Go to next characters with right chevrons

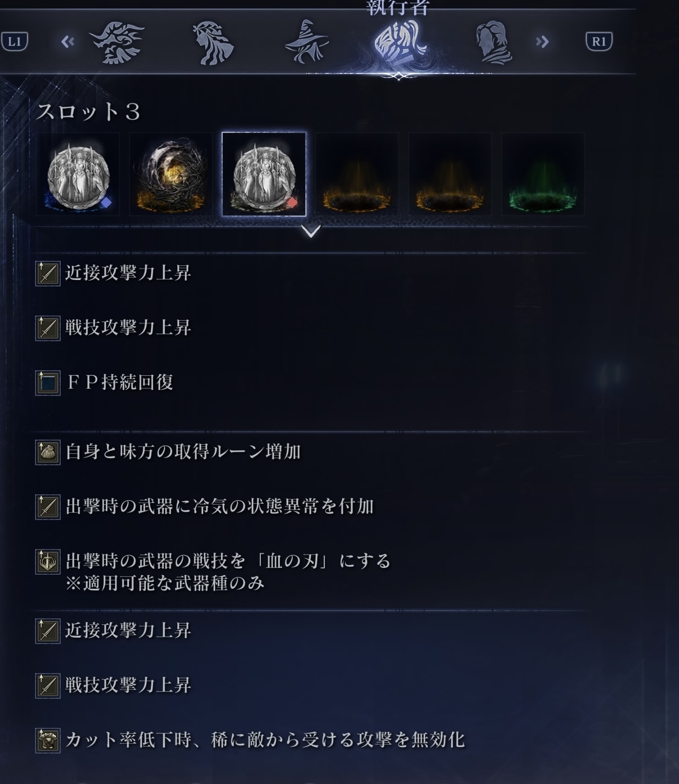(x=542, y=42)
